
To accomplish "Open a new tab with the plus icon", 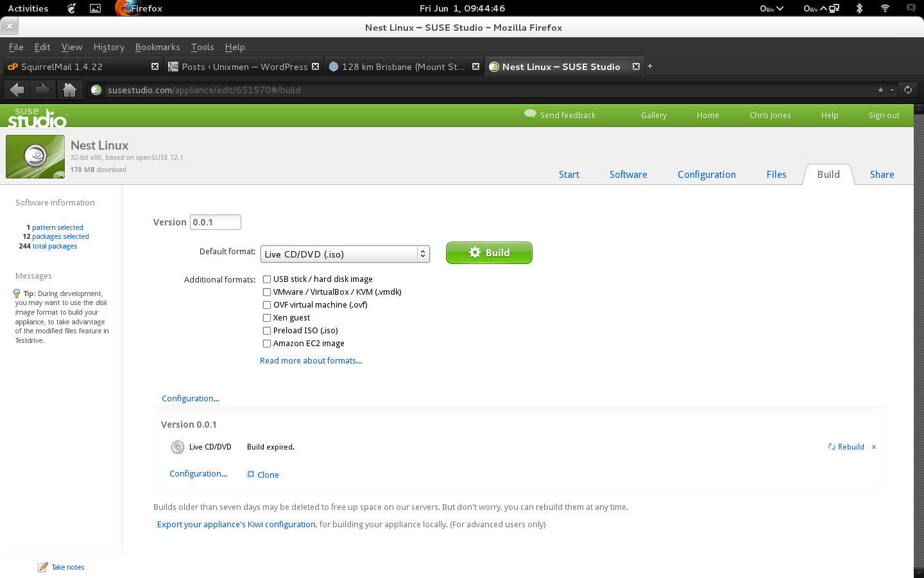I will 650,66.
